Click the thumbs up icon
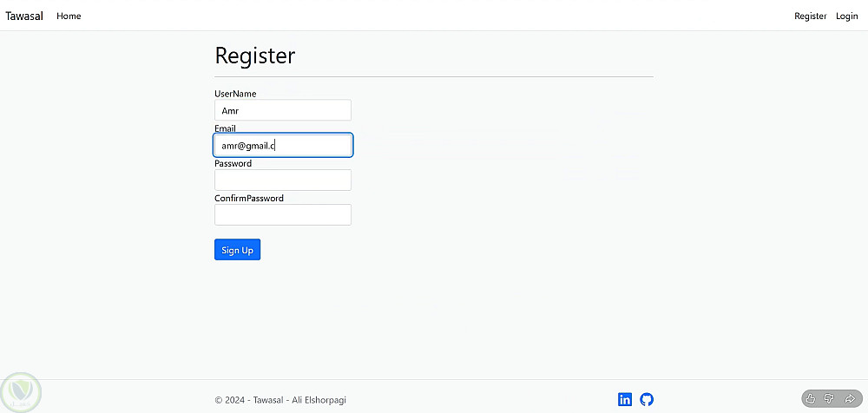868x413 pixels. 811,399
